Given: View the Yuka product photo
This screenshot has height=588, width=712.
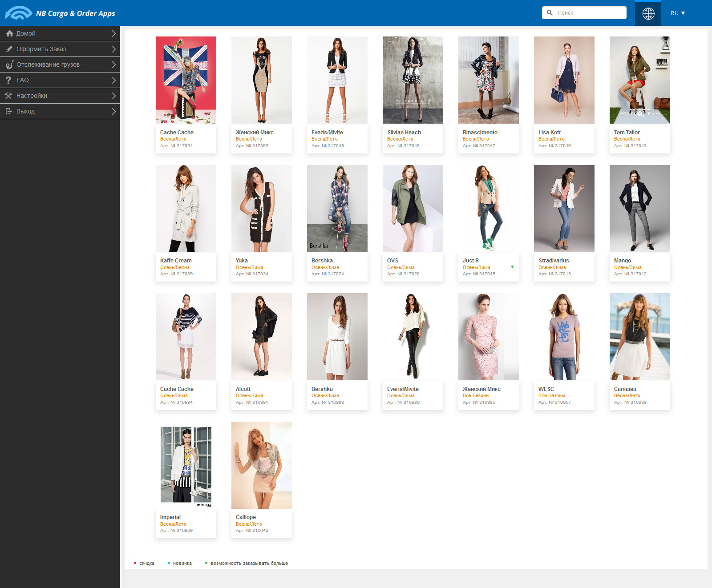Looking at the screenshot, I should pos(262,209).
